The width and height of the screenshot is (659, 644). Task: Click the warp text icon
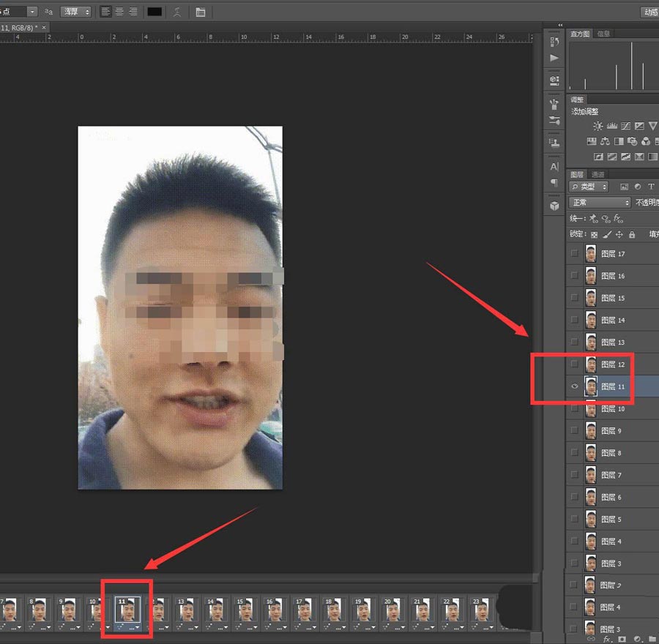click(x=177, y=12)
